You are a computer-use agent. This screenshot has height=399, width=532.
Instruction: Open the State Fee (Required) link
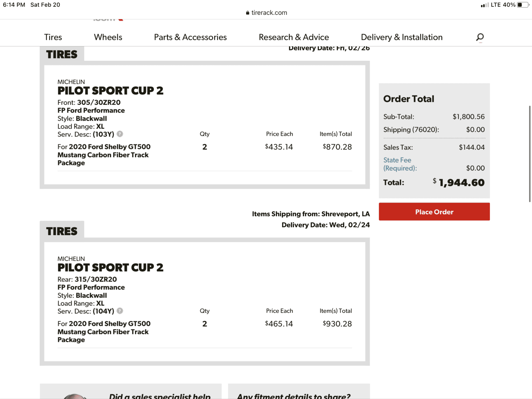400,164
